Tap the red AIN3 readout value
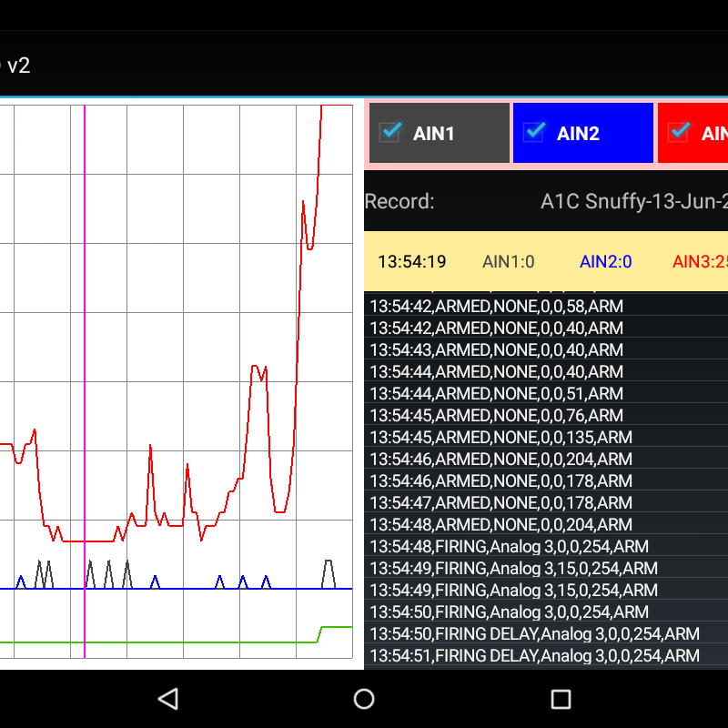Screen dimensions: 728x728 (x=700, y=262)
